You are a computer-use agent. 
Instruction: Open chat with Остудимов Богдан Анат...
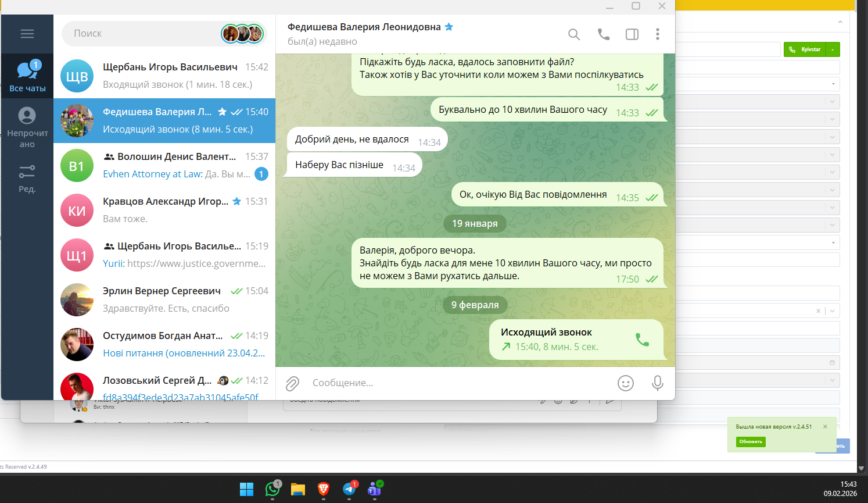(164, 344)
